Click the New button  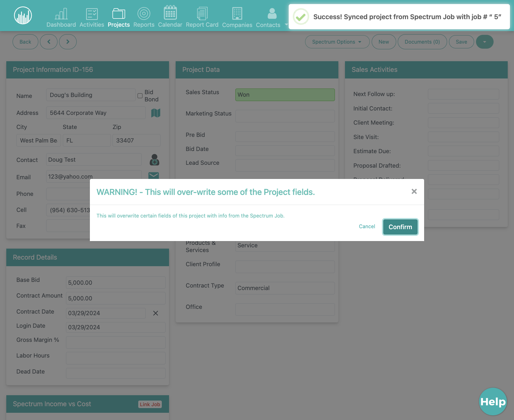384,42
